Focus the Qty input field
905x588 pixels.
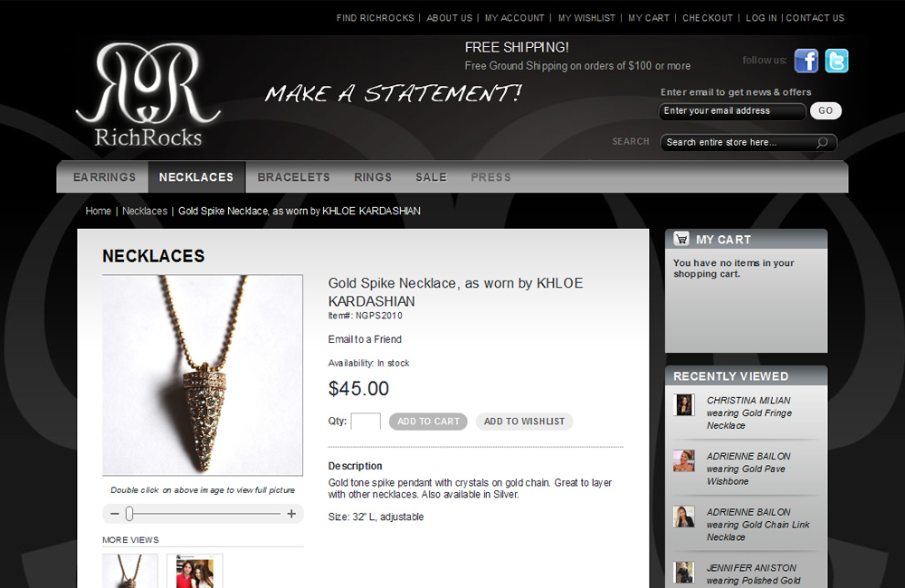[x=366, y=422]
